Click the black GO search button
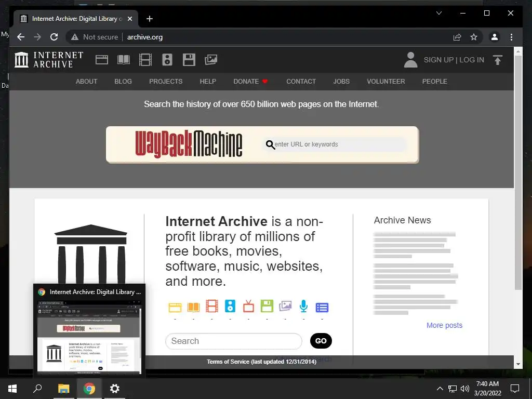Viewport: 532px width, 399px height. pos(321,341)
